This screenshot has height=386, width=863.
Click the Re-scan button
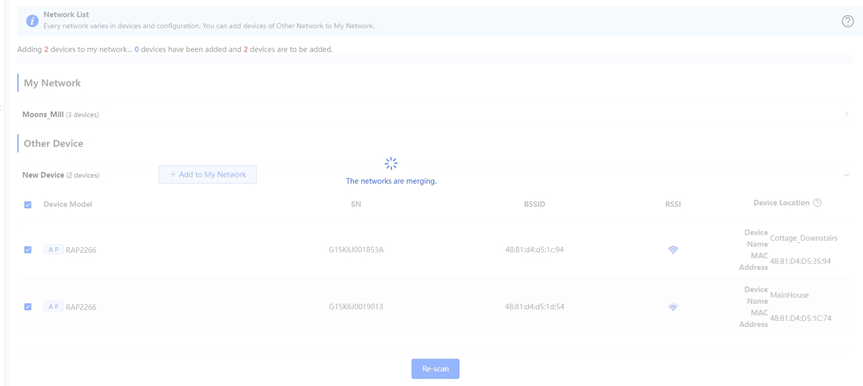(x=435, y=369)
